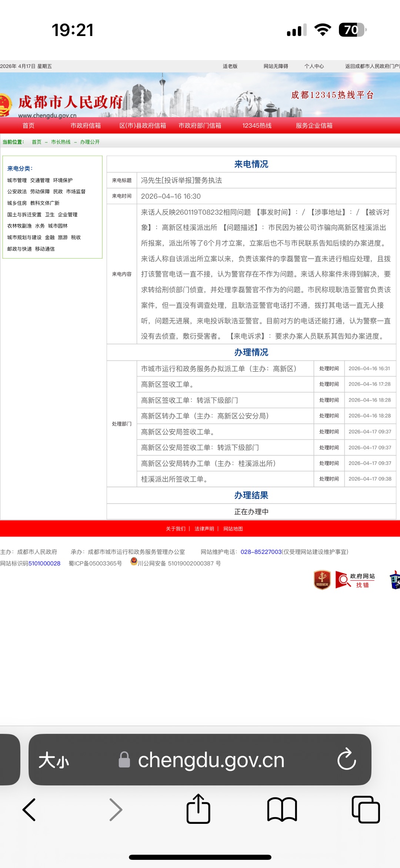Open 个人中心 link
This screenshot has width=400, height=868.
point(314,66)
